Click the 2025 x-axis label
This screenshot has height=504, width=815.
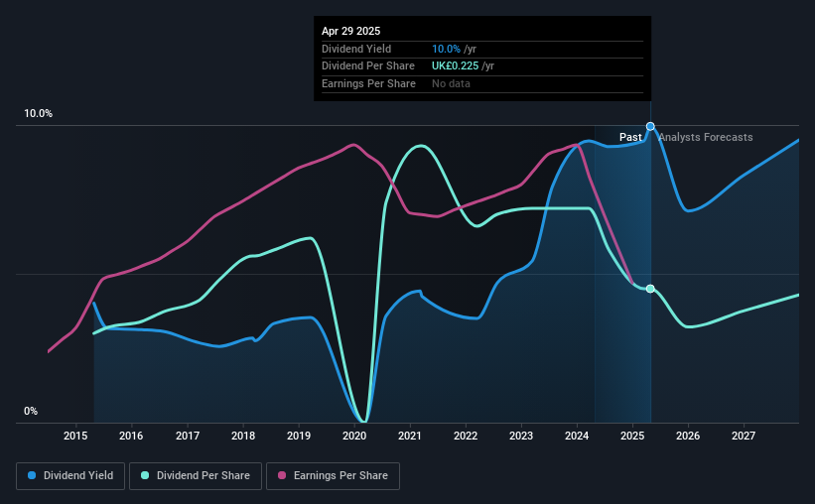pos(632,436)
